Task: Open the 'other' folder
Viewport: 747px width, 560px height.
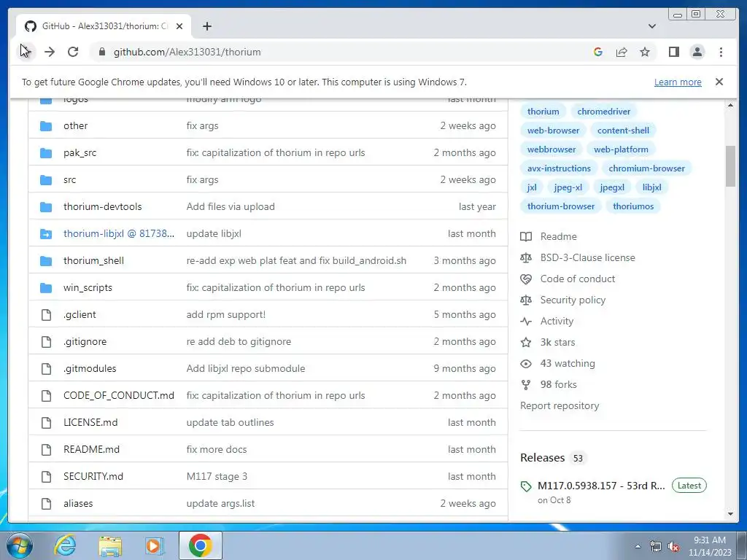Action: click(x=75, y=125)
